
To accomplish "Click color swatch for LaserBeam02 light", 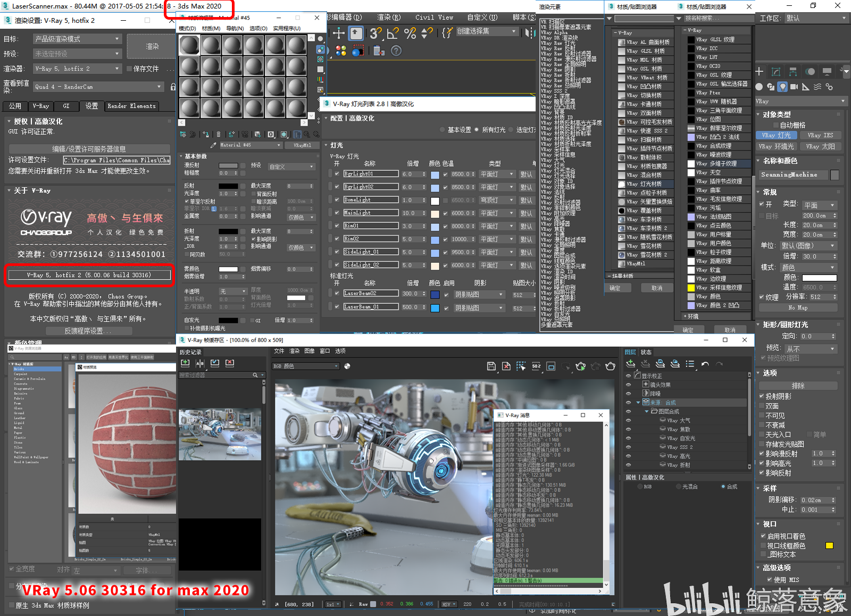I will 435,295.
